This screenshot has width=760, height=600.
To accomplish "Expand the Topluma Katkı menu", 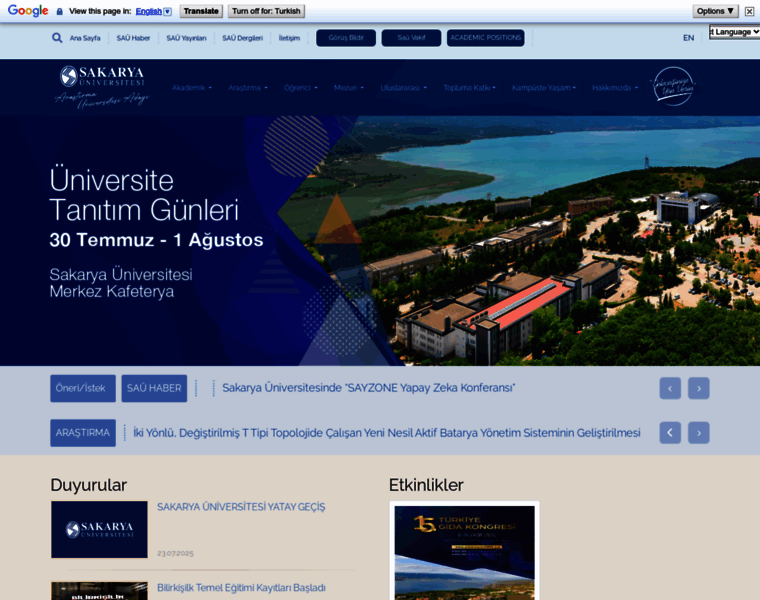I will pyautogui.click(x=470, y=88).
